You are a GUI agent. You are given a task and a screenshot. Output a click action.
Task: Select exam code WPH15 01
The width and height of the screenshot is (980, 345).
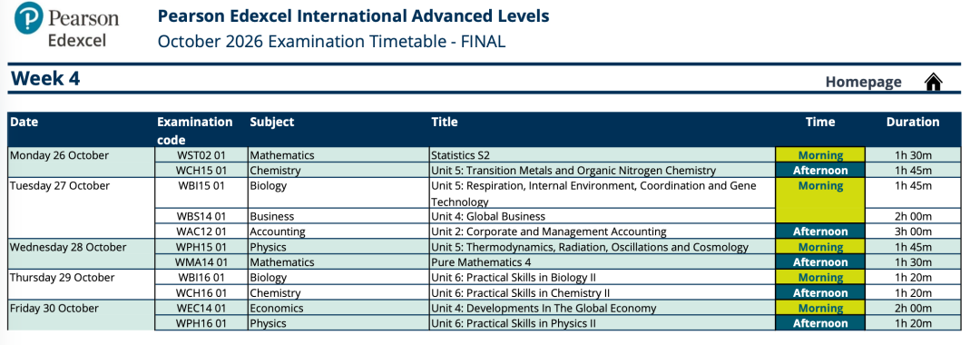(x=201, y=247)
